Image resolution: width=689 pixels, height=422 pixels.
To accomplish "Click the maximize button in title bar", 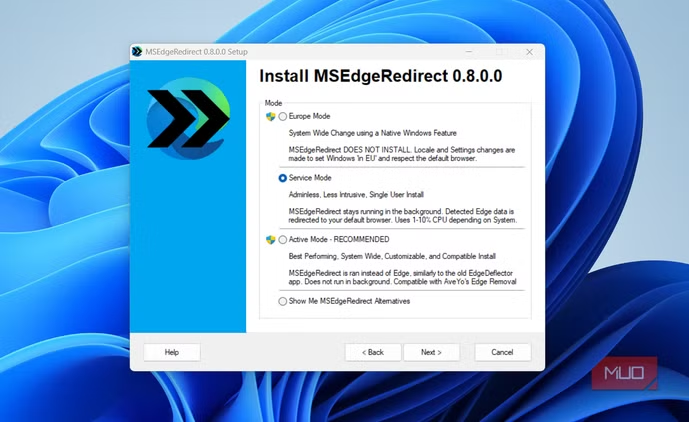I will 500,52.
